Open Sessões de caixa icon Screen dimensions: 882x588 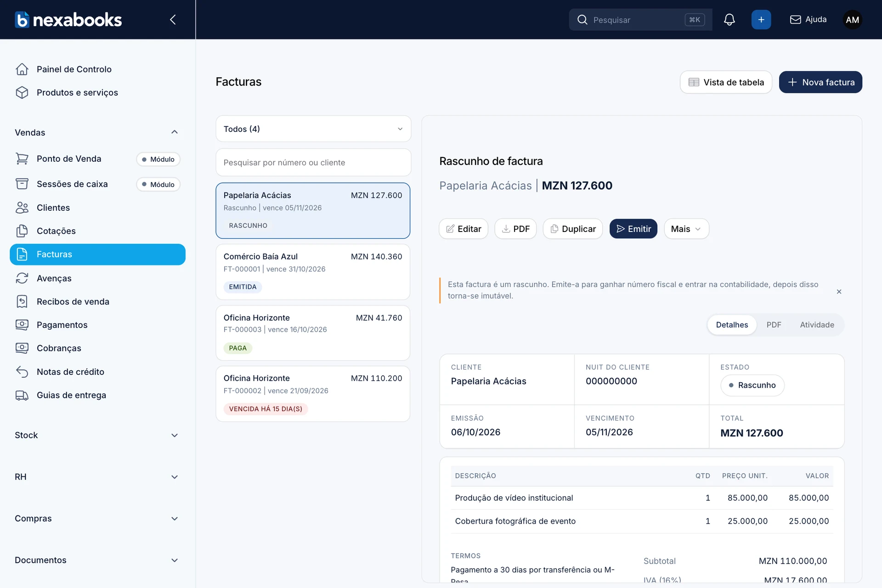click(x=22, y=184)
